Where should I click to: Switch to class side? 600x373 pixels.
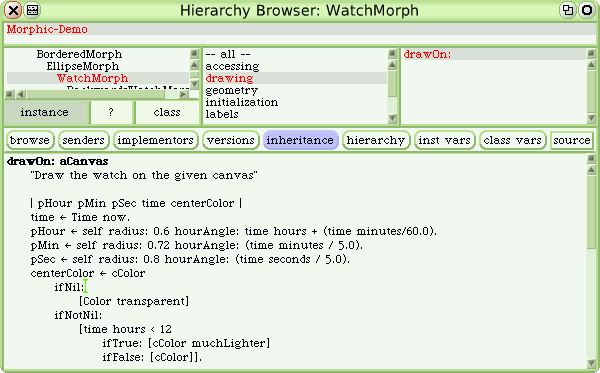tap(167, 112)
